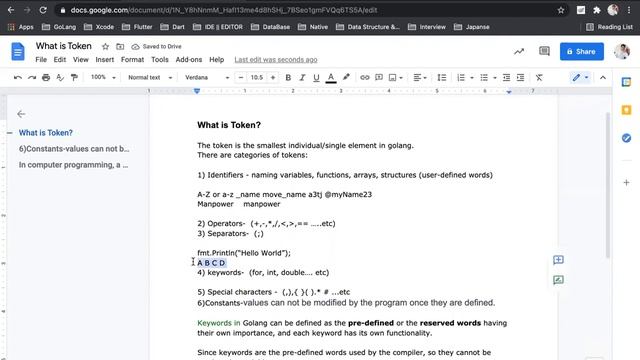Open the Edit menu
Viewport: 640px width, 360px height.
60,60
